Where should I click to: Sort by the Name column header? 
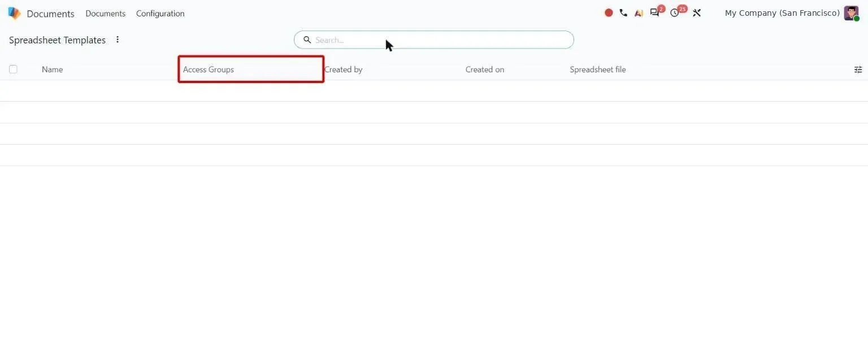pos(52,69)
